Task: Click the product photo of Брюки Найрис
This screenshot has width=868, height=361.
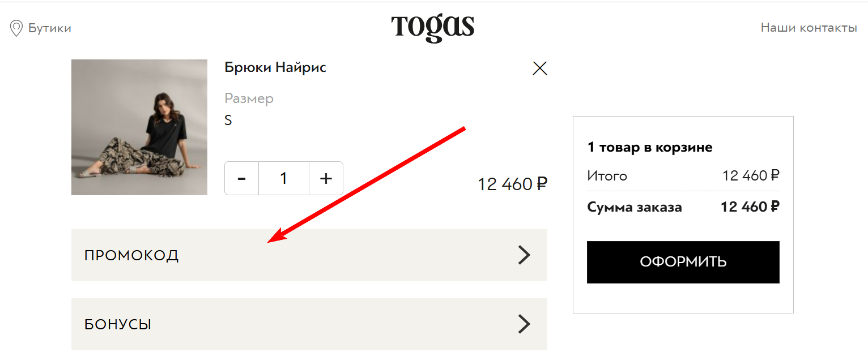Action: 139,127
